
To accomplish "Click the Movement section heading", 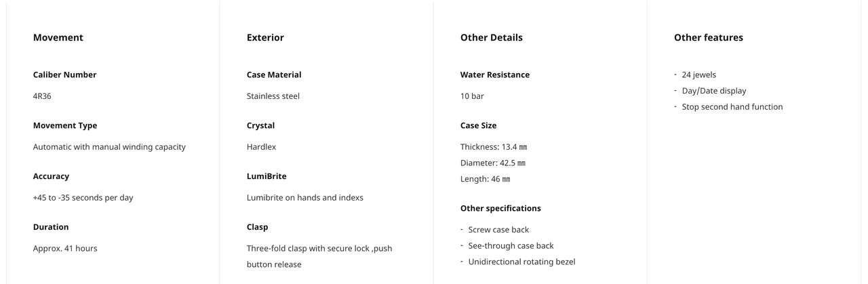I will pyautogui.click(x=58, y=37).
